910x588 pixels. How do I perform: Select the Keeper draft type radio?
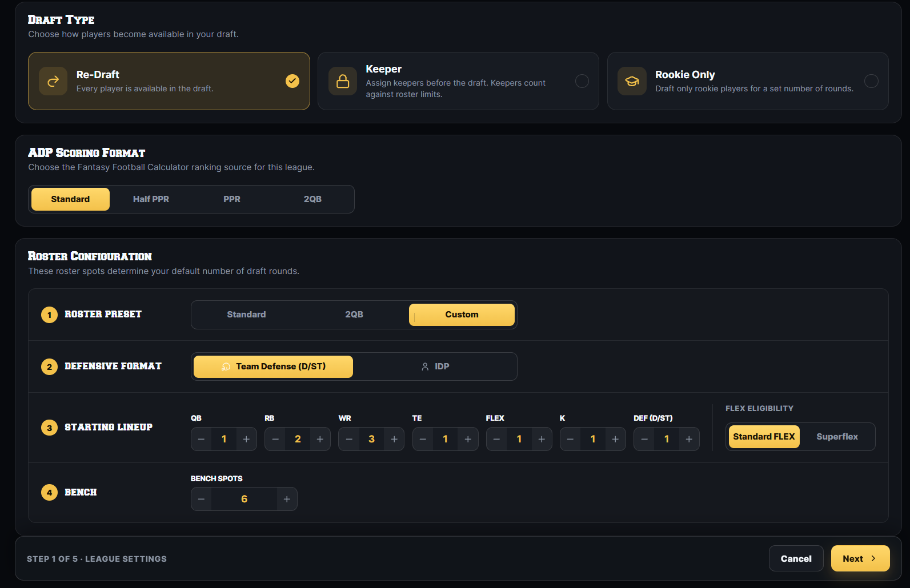pos(582,81)
